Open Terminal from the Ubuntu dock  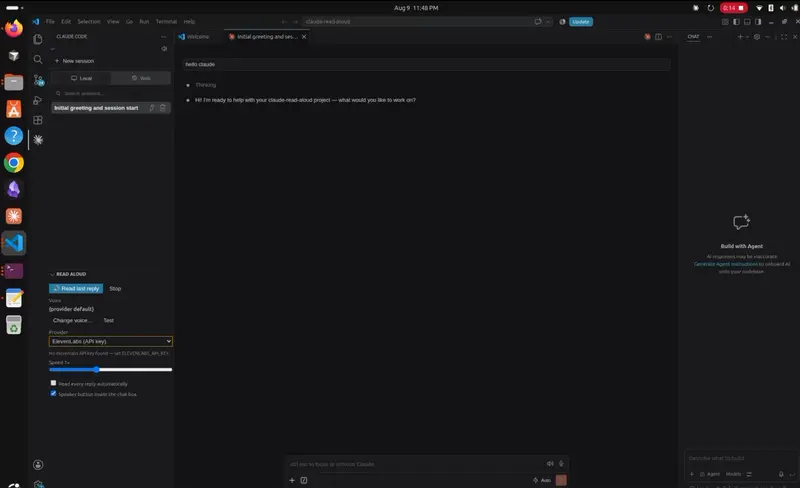tap(14, 271)
